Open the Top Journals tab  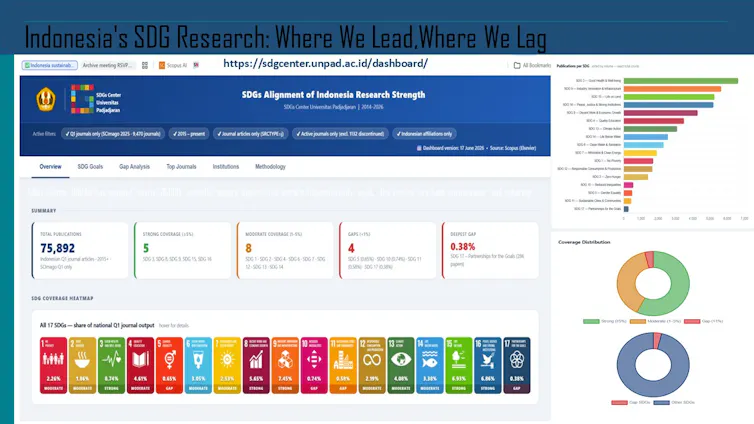point(181,167)
